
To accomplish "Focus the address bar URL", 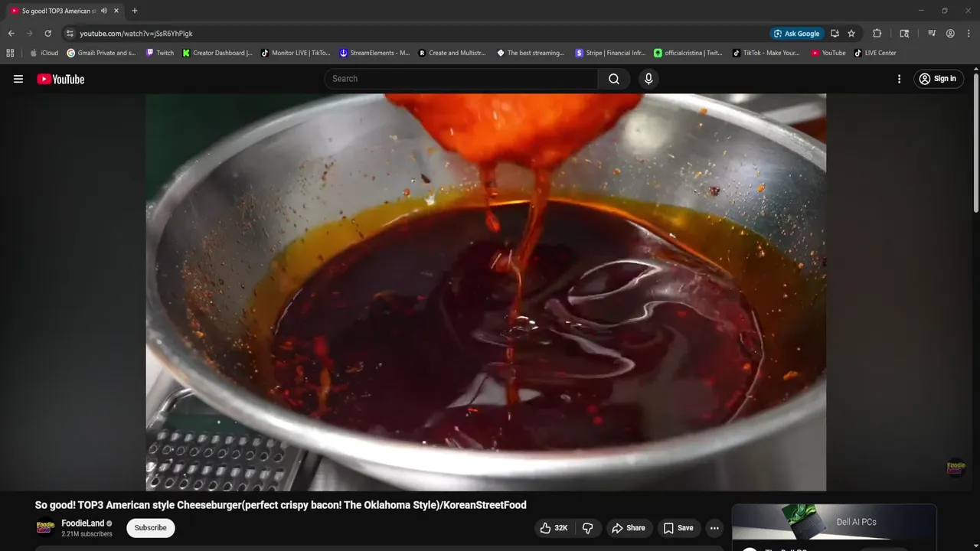I will (136, 34).
